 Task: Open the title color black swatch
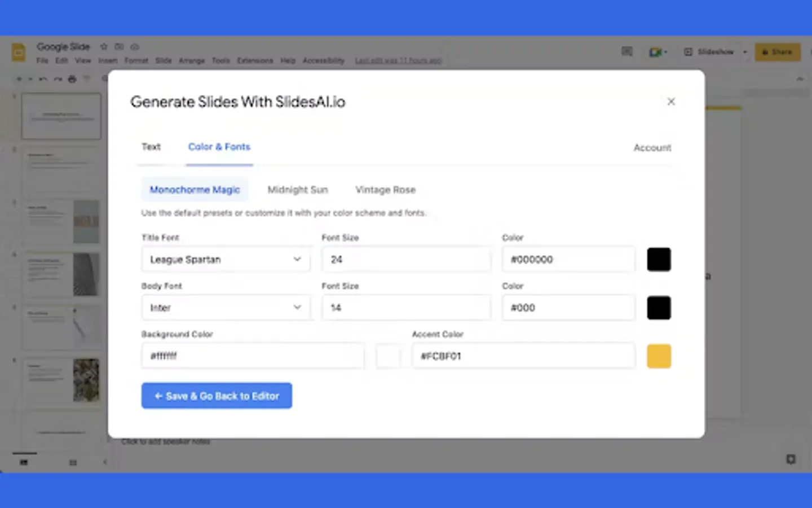(659, 260)
